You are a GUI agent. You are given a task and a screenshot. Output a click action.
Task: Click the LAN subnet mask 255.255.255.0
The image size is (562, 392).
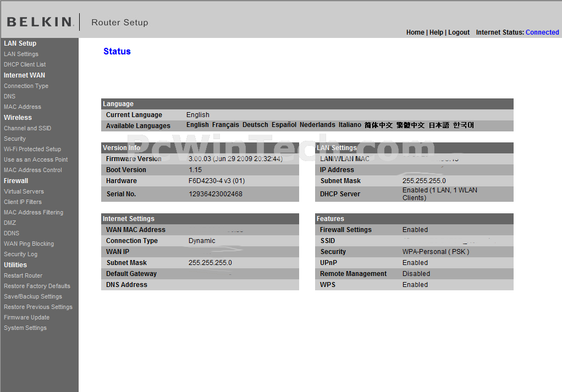click(424, 181)
